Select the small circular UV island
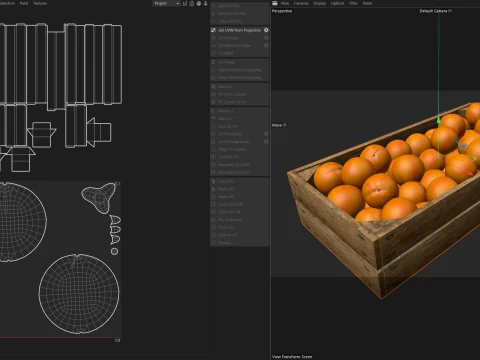The width and height of the screenshot is (480, 360). (114, 251)
